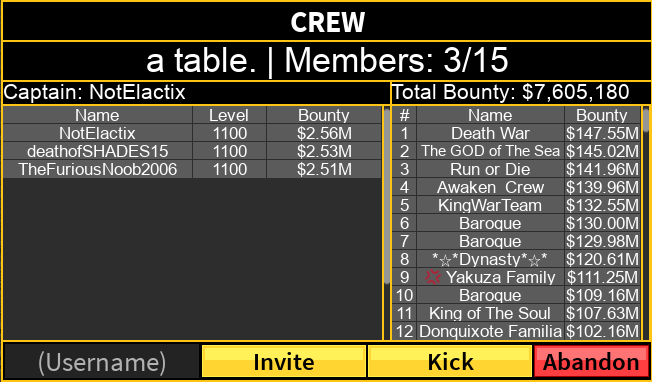Click the leaderboard # column header
This screenshot has height=382, width=652.
[405, 115]
